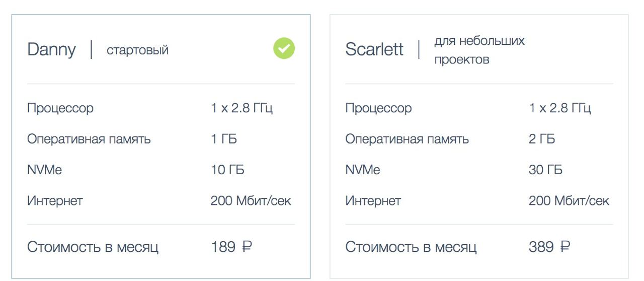Select the Scarlett plan title

(x=374, y=49)
